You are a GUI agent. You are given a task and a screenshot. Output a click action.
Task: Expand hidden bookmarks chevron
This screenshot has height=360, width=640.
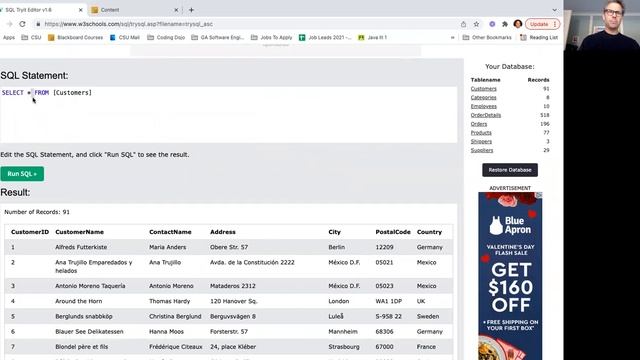tap(453, 38)
